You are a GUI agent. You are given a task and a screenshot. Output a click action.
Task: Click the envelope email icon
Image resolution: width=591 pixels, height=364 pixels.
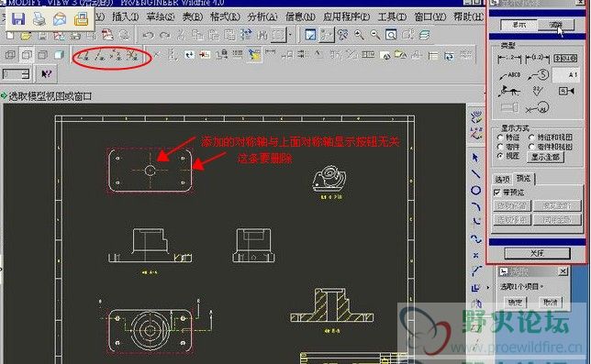point(60,19)
